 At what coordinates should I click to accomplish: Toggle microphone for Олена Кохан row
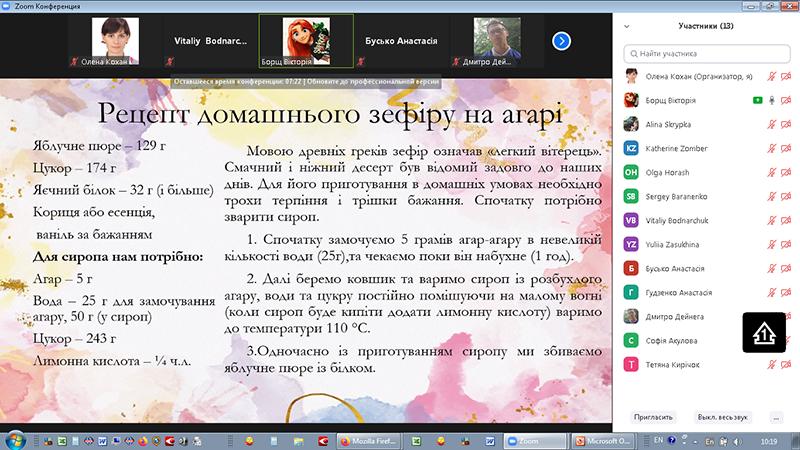pyautogui.click(x=771, y=77)
